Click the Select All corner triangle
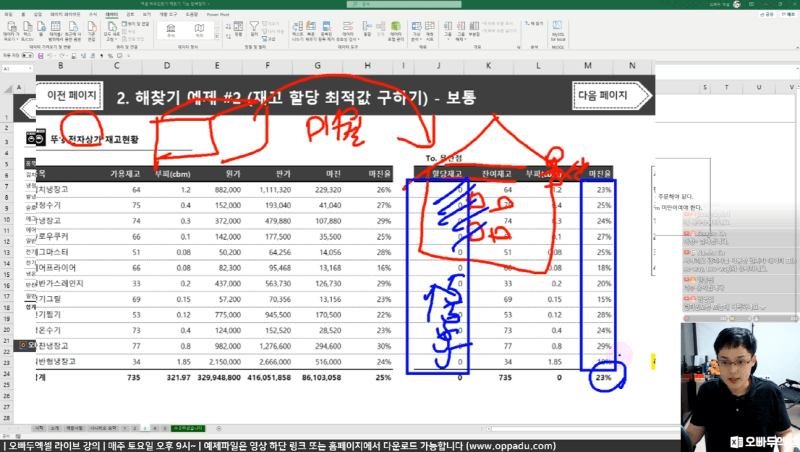The image size is (800, 452). [8, 88]
